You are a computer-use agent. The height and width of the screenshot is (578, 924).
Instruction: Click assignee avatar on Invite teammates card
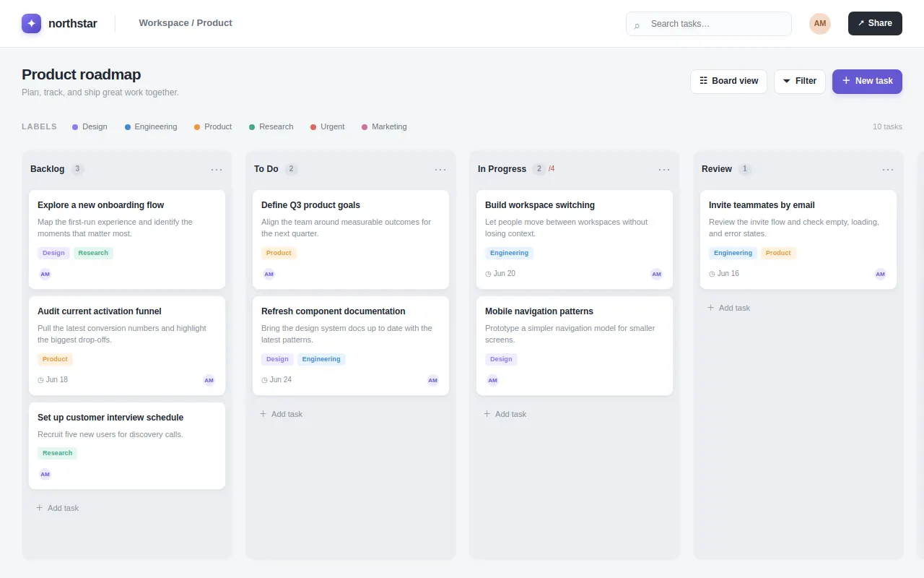click(880, 275)
